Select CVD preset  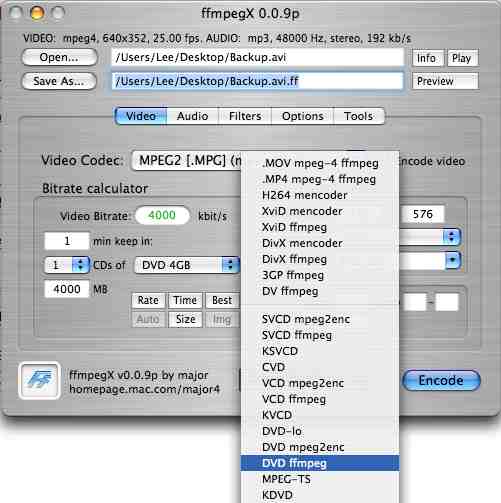click(320, 367)
